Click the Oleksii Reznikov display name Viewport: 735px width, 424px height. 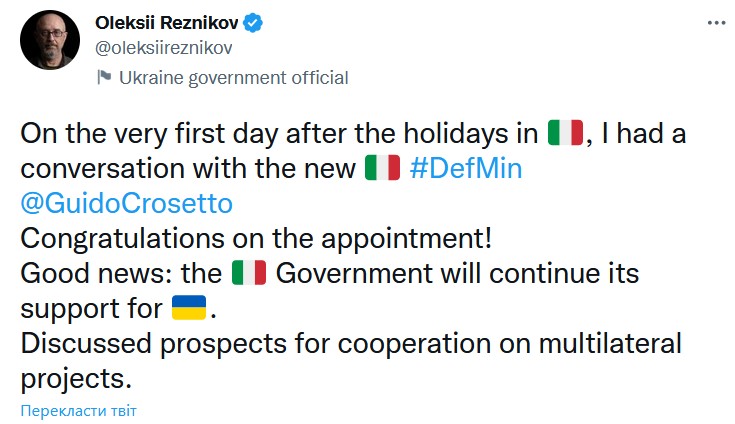[x=167, y=22]
